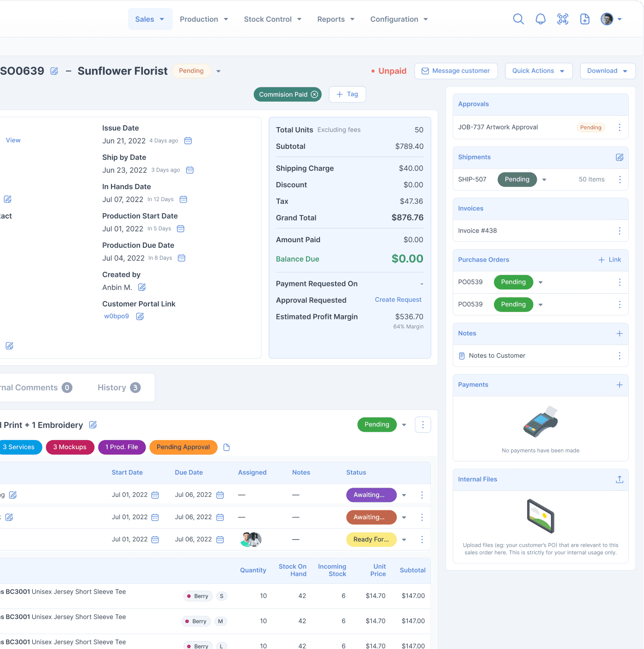The image size is (644, 649).
Task: Open calendar picker for Ship by Date
Action: (190, 170)
